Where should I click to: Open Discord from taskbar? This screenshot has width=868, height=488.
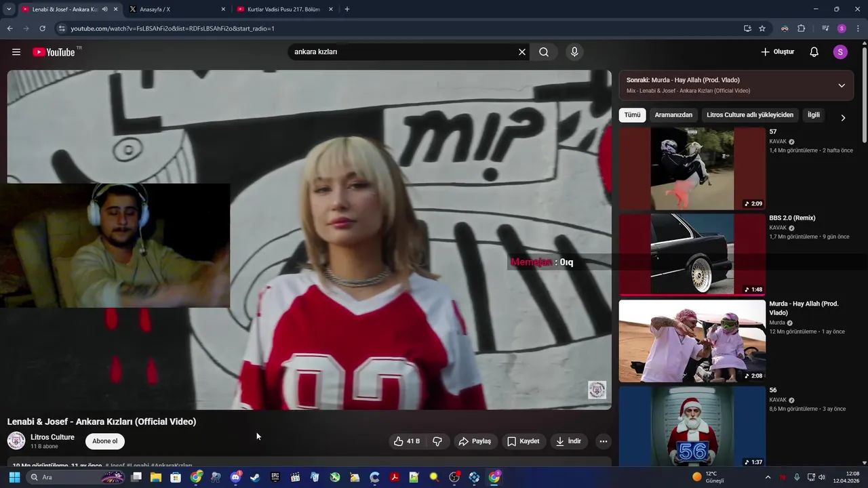click(x=235, y=477)
